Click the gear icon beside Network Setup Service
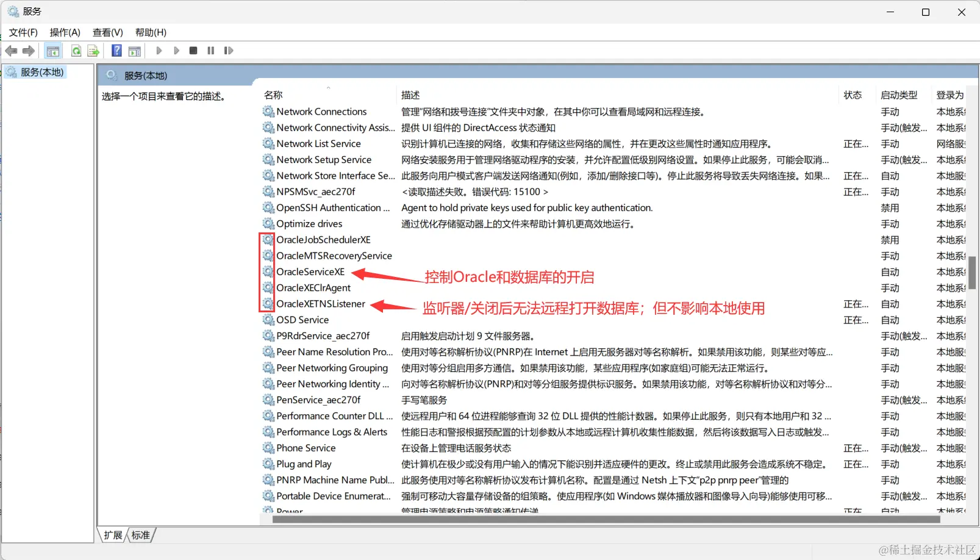The height and width of the screenshot is (560, 980). tap(268, 159)
